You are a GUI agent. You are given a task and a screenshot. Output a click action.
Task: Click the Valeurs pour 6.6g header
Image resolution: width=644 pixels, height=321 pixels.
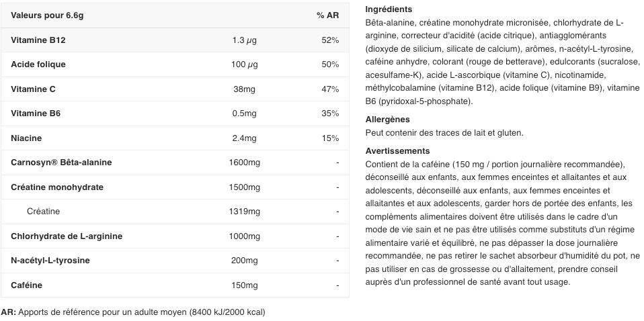click(x=38, y=15)
